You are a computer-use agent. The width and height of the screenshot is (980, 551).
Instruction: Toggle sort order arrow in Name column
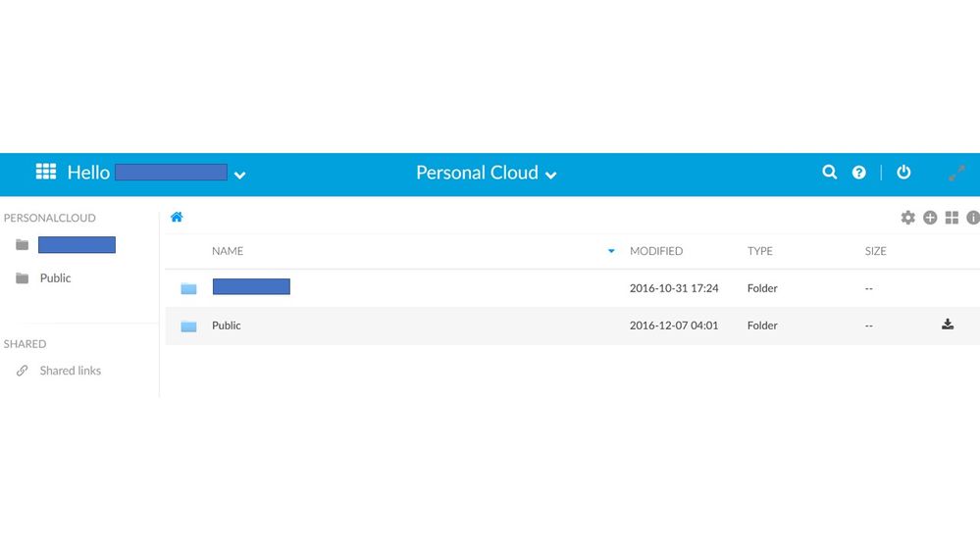[611, 251]
